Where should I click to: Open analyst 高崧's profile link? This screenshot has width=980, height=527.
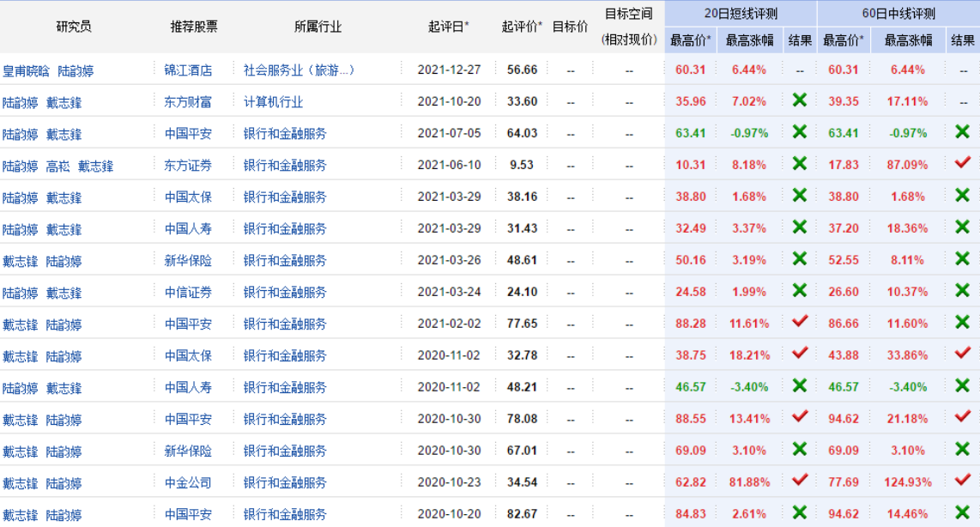[58, 166]
